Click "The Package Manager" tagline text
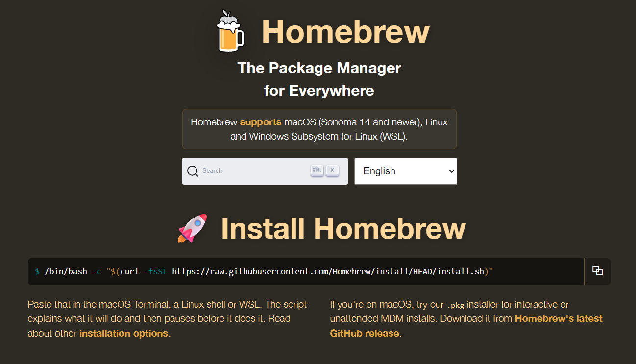636x364 pixels. point(319,68)
